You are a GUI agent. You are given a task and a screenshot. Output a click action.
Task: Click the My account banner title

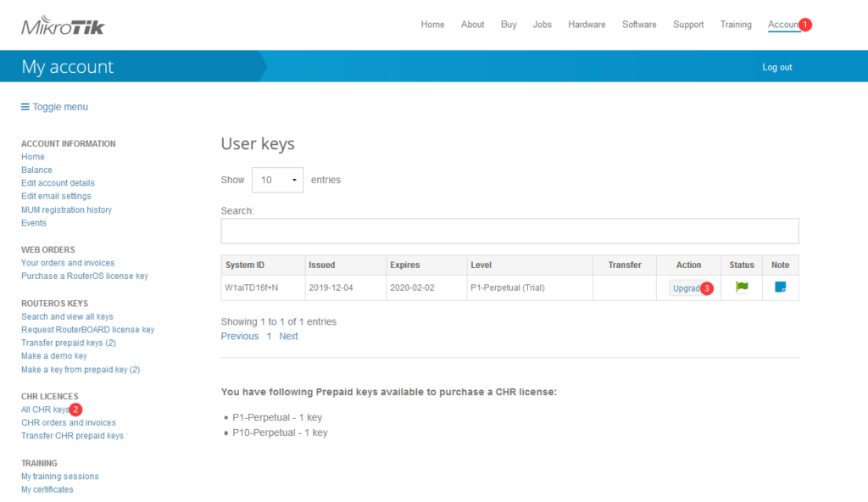pos(67,66)
